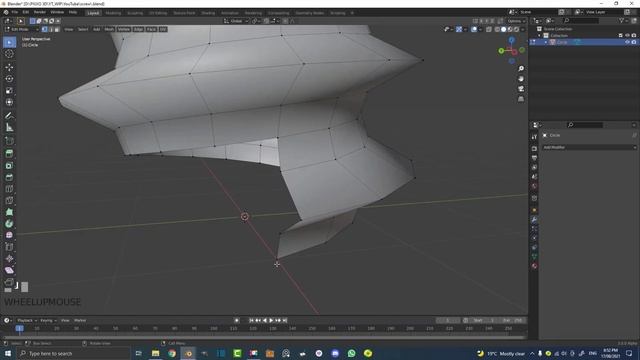
Task: Select the Spin tool
Action: click(x=9, y=224)
